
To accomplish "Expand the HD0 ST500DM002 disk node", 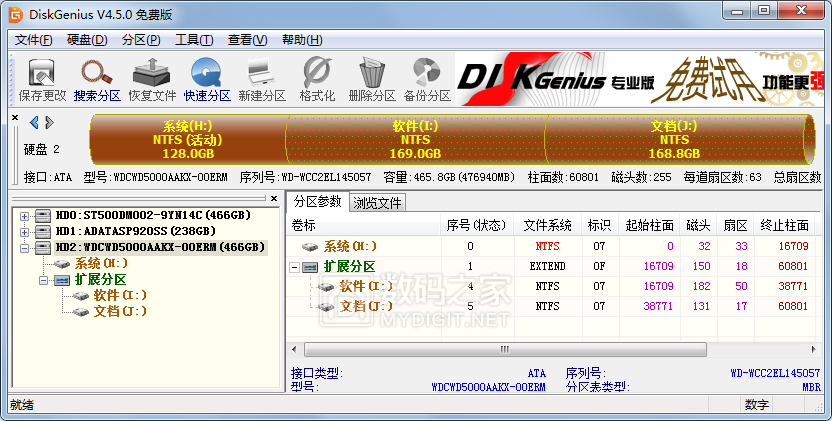I will point(24,215).
